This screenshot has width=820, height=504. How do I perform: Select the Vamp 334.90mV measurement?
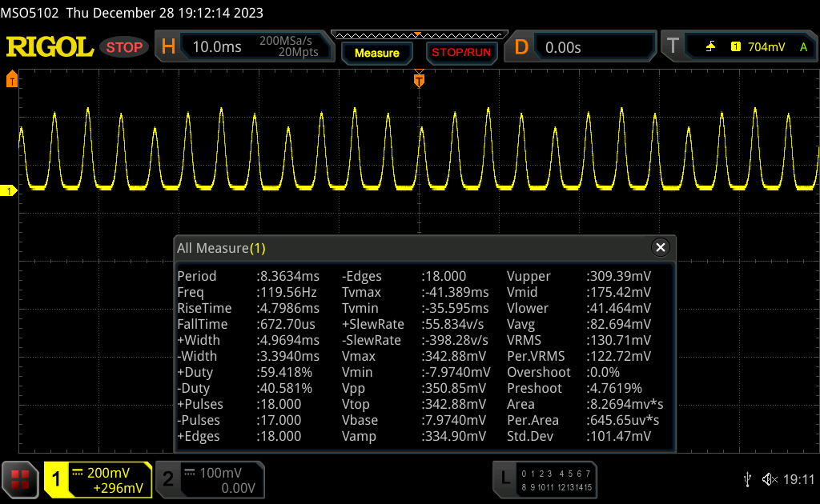point(414,436)
